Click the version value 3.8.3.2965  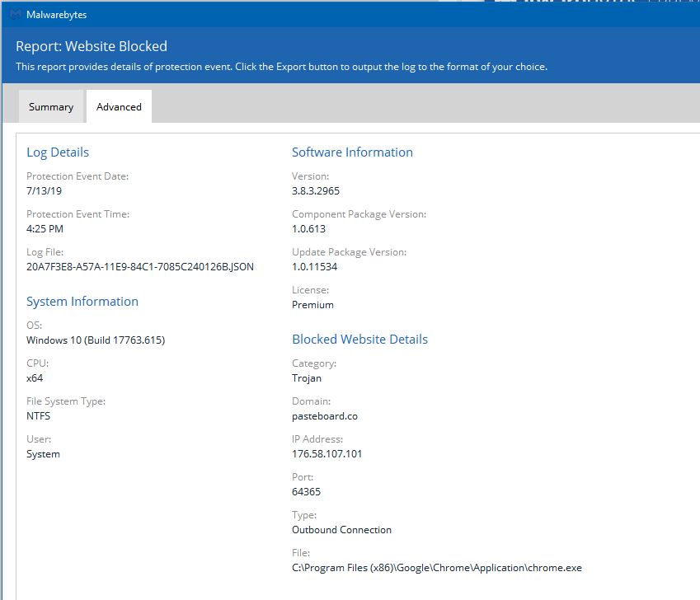(316, 191)
